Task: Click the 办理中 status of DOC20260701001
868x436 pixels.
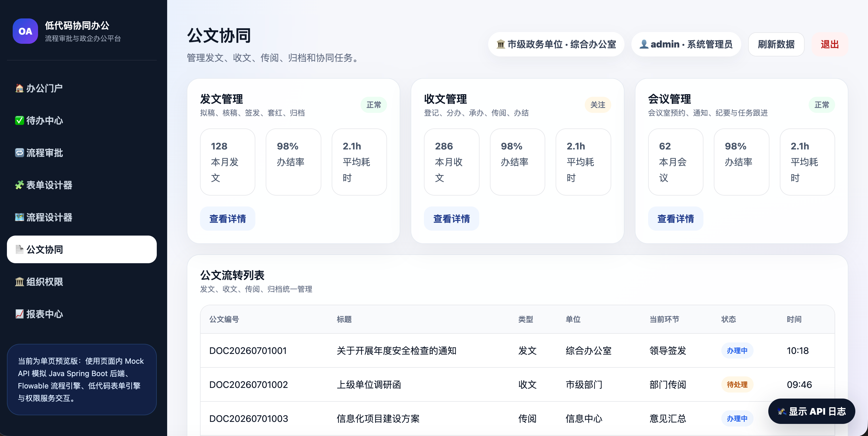Action: tap(737, 351)
